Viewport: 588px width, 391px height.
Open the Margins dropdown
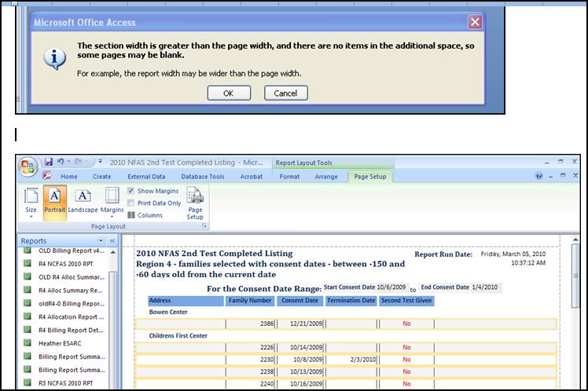[x=112, y=203]
